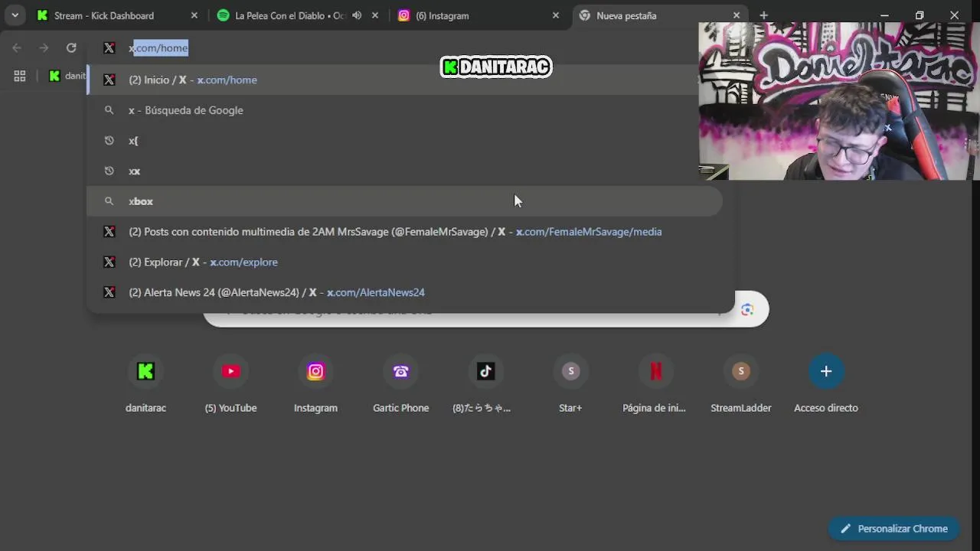Viewport: 980px width, 551px height.
Task: Open a new browser tab
Action: [x=763, y=15]
